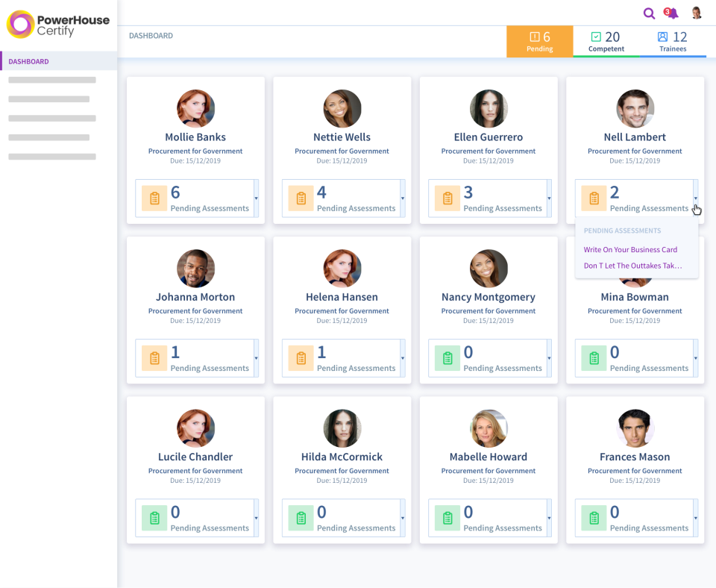Click the Trainees badge icon on the Trainees tab
Screen dimensions: 716x588
click(x=662, y=34)
